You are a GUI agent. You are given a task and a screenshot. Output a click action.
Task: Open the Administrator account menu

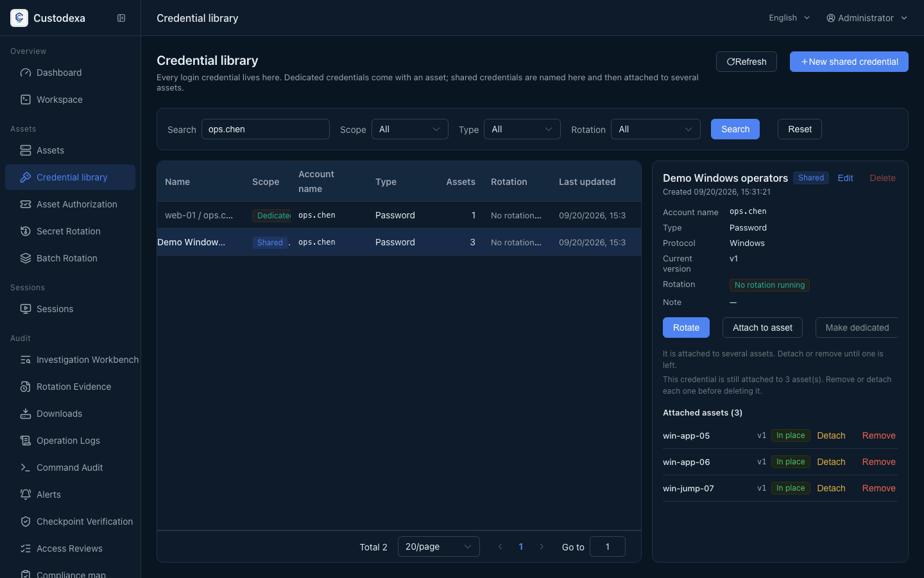tap(867, 18)
